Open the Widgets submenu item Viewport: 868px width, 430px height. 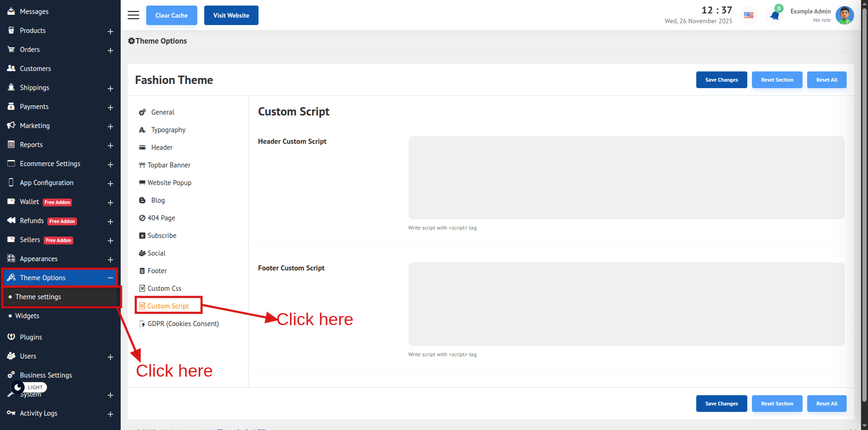click(x=27, y=316)
